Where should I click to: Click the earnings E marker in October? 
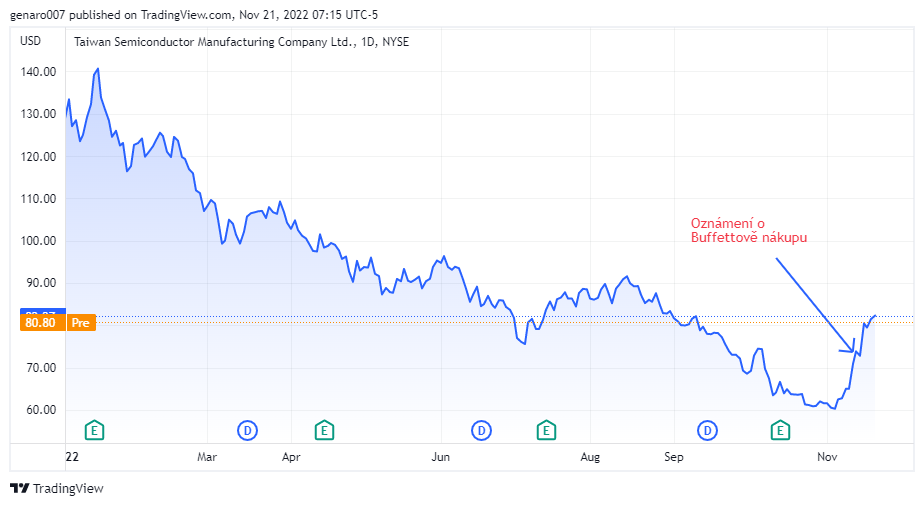780,431
